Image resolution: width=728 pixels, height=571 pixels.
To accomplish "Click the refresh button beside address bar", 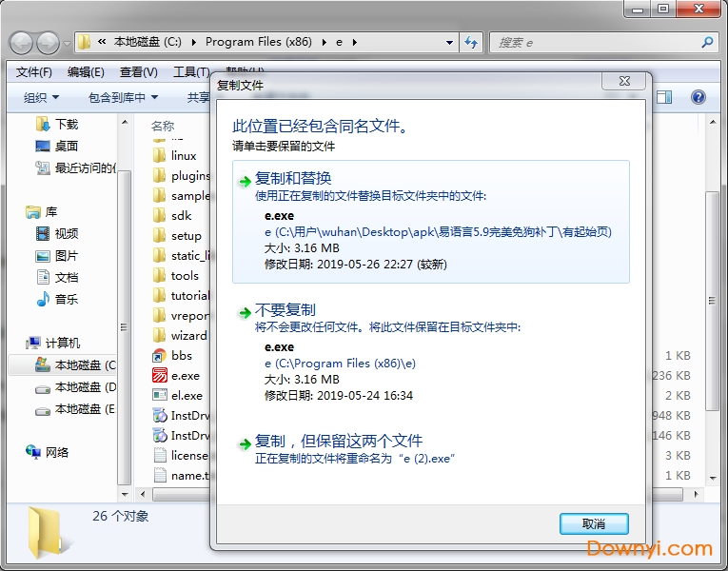I will point(470,43).
